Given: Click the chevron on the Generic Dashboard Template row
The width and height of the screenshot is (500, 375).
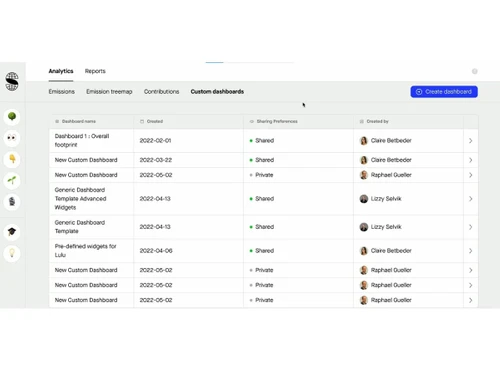Looking at the screenshot, I should click(x=471, y=227).
